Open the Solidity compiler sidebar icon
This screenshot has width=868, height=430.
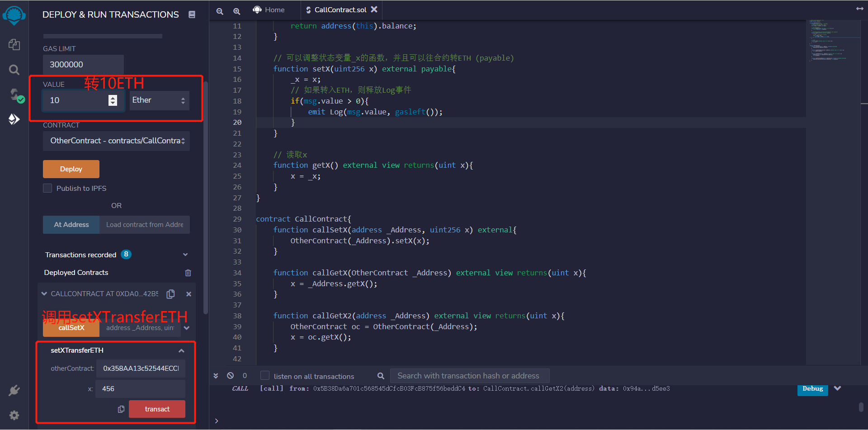[x=15, y=95]
